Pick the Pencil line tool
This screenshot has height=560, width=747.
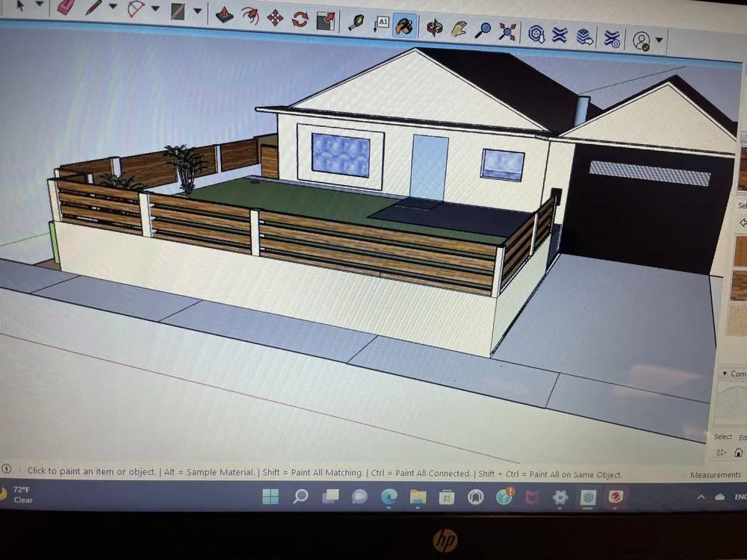tap(93, 9)
